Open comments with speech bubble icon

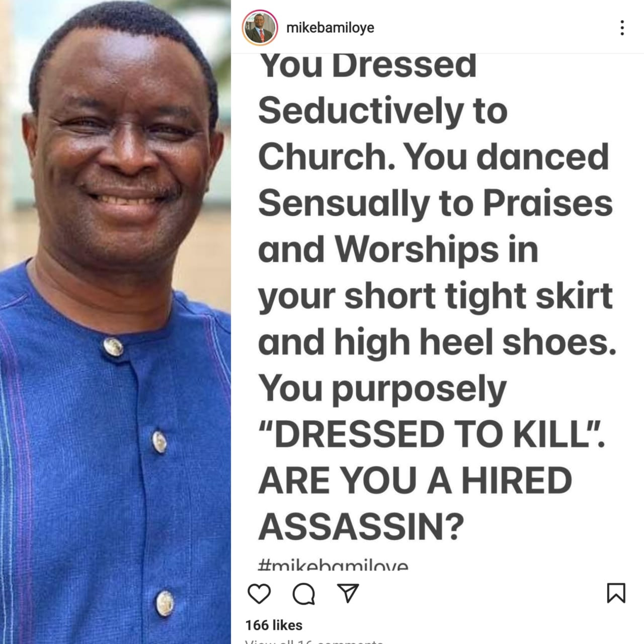pyautogui.click(x=303, y=594)
